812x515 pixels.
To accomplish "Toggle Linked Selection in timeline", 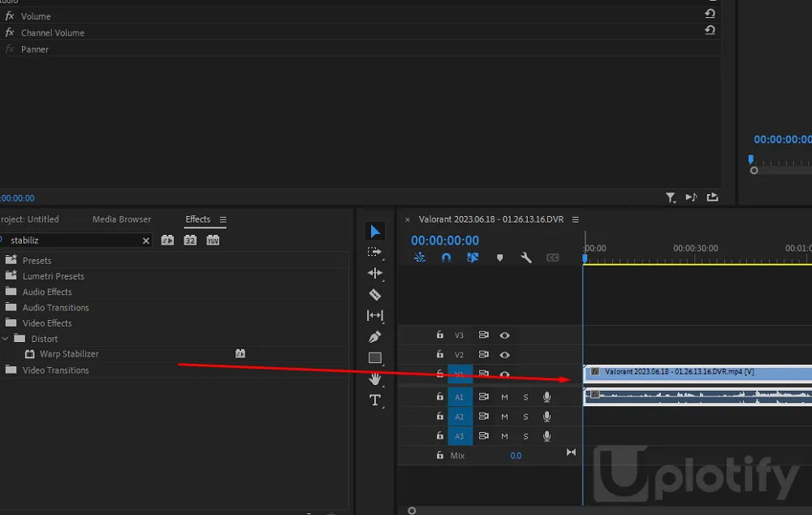I will [473, 257].
